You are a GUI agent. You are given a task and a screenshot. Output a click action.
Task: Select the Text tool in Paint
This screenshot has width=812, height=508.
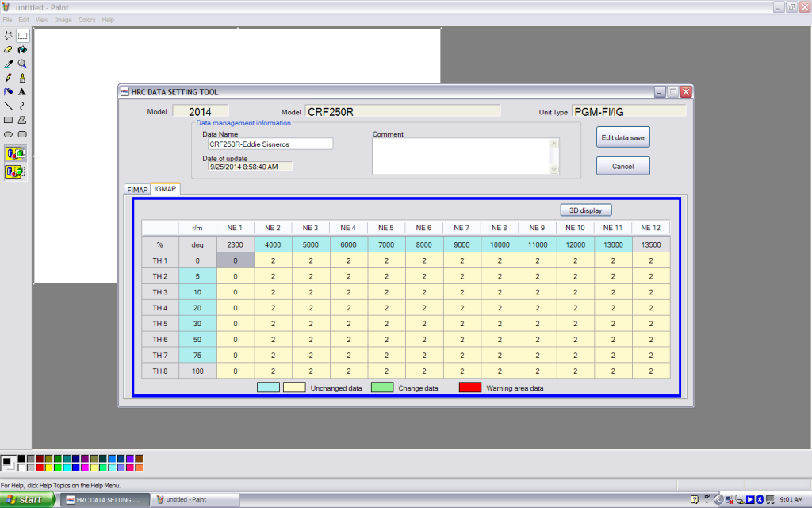[x=22, y=92]
